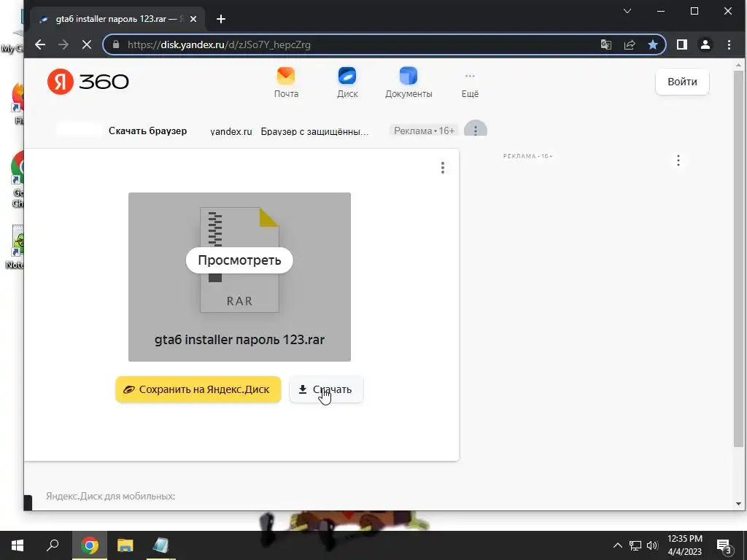Open the notepad app on the taskbar
The height and width of the screenshot is (560, 747).
(x=160, y=545)
